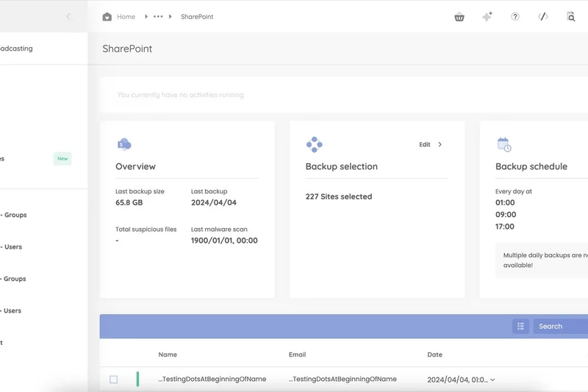Click the 17:00 schedule time
The height and width of the screenshot is (392, 588).
click(505, 227)
